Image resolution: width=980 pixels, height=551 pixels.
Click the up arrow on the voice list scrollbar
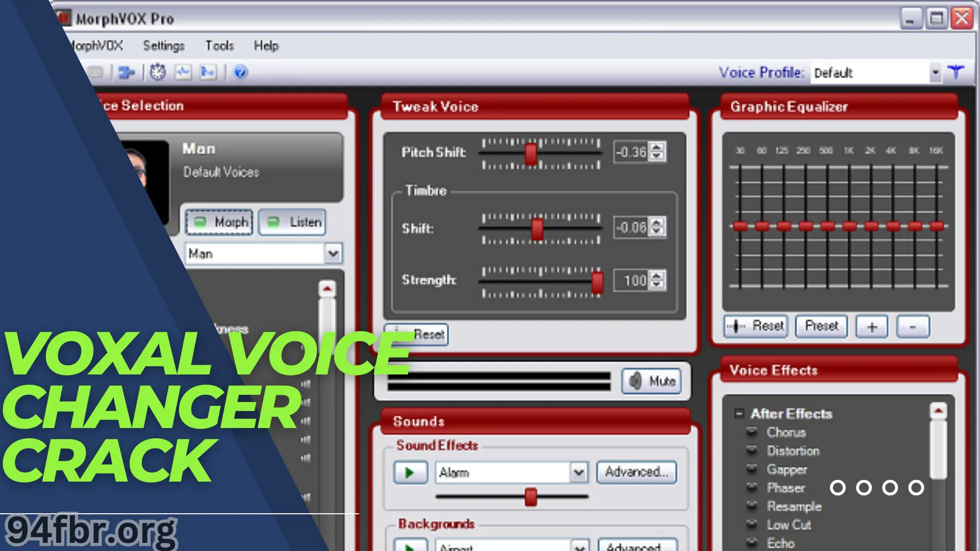pos(327,289)
